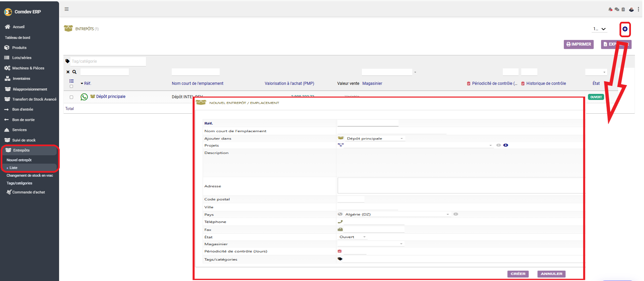Click the Produits cube icon

coord(7,48)
